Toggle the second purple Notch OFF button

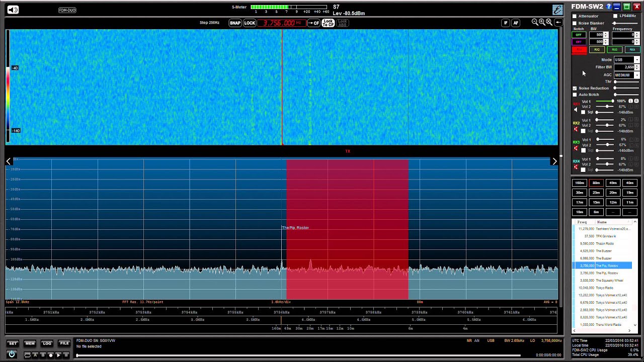(x=579, y=42)
